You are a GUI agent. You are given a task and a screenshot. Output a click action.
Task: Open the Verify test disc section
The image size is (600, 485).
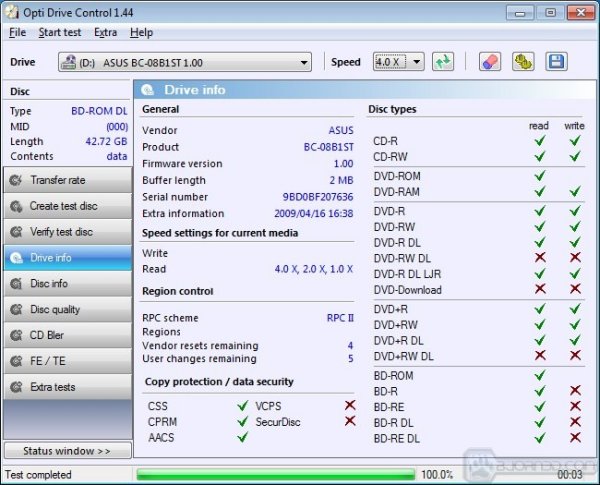(x=68, y=232)
